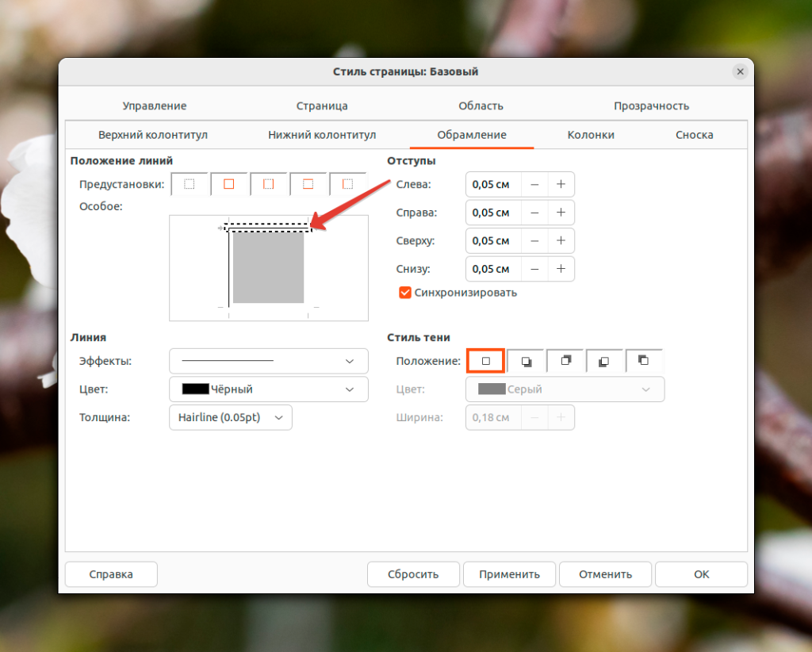Pick the left and right borders preset
The height and width of the screenshot is (652, 812).
coord(268,184)
